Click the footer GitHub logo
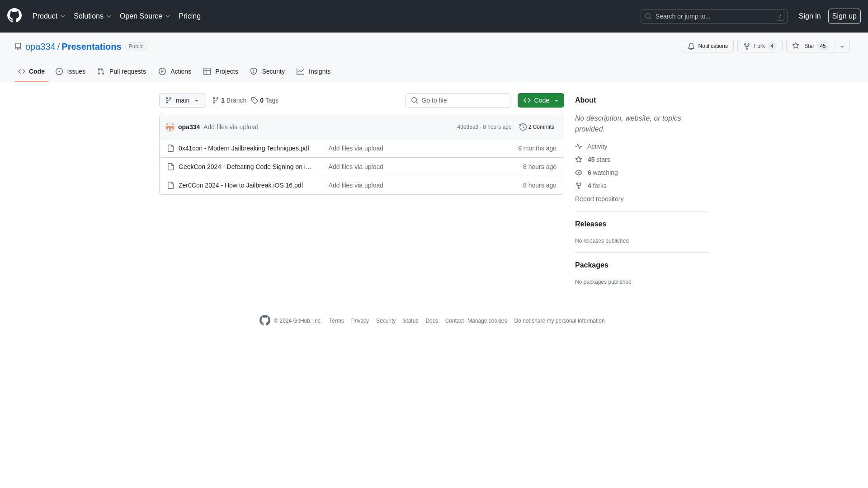868x488 pixels. point(265,320)
